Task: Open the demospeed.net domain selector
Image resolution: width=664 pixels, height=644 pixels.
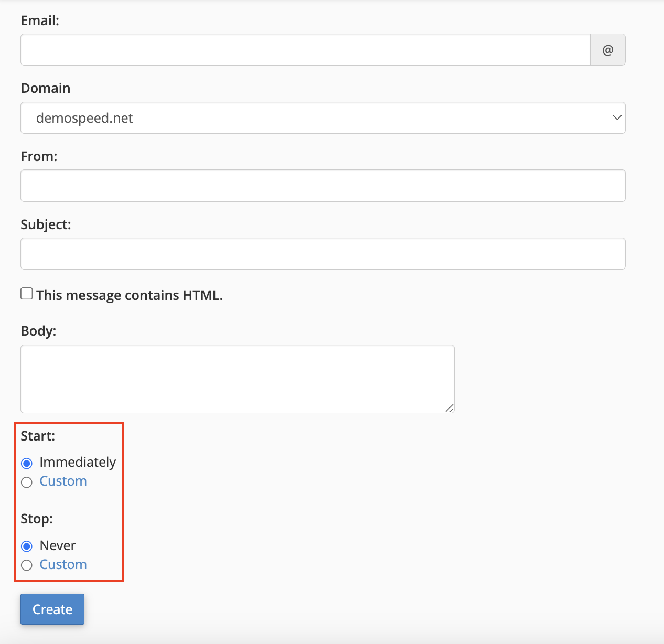Action: point(315,118)
